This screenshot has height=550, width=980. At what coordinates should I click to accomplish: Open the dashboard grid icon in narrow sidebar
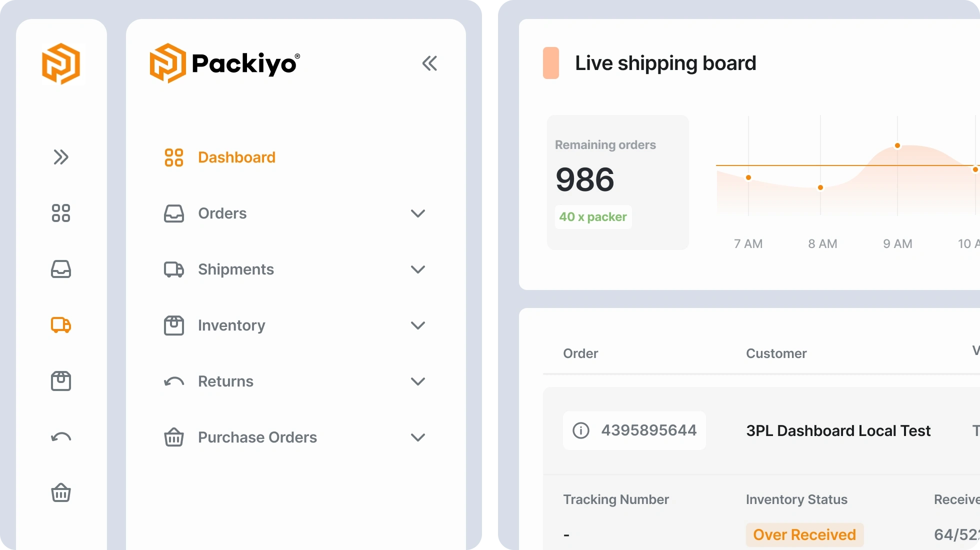click(x=61, y=213)
